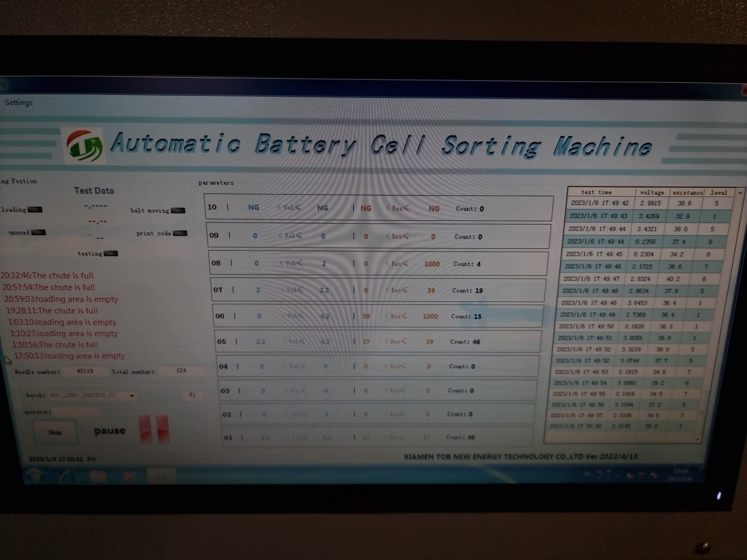Click channel 07 lower voltage value 2

coord(258,290)
